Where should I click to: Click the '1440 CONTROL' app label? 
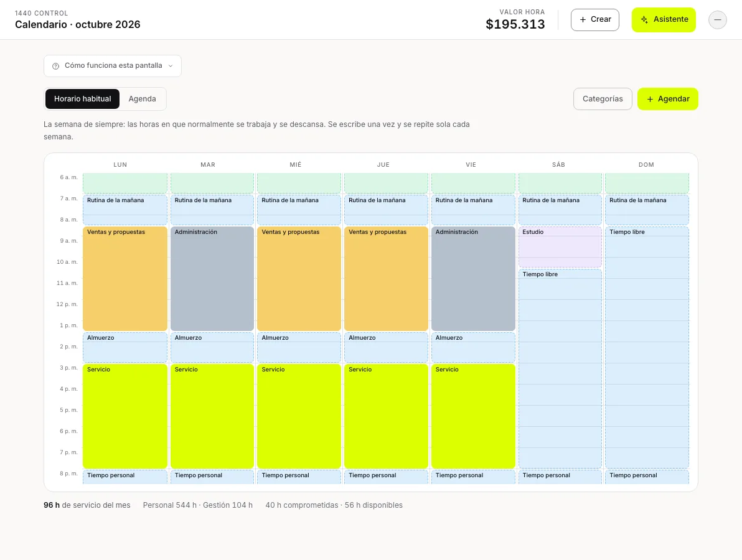[x=42, y=13]
